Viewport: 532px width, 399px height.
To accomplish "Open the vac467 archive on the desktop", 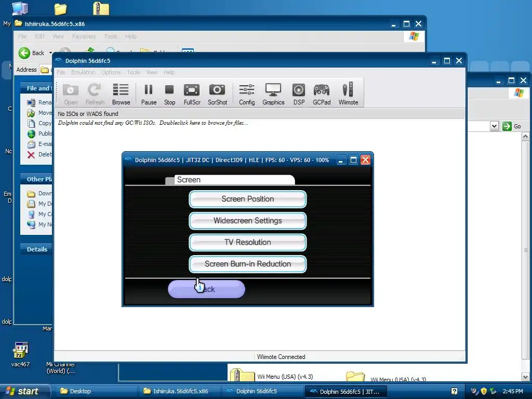I will tap(20, 354).
